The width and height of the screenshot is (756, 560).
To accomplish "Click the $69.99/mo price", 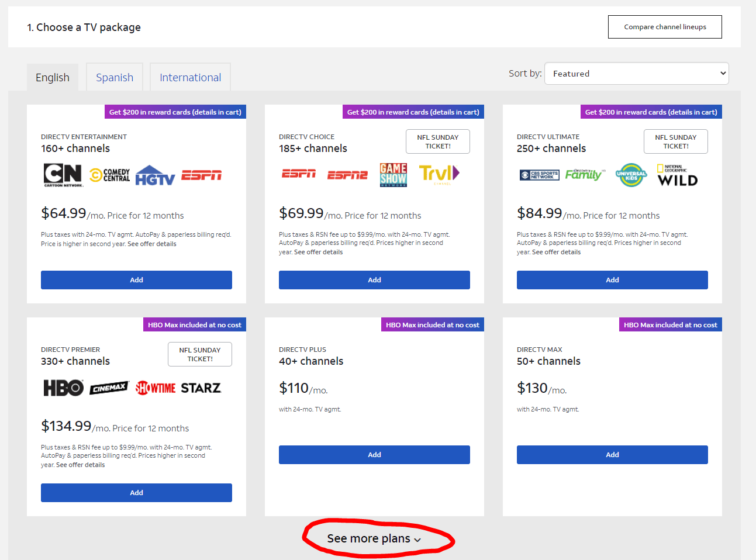I will click(310, 214).
